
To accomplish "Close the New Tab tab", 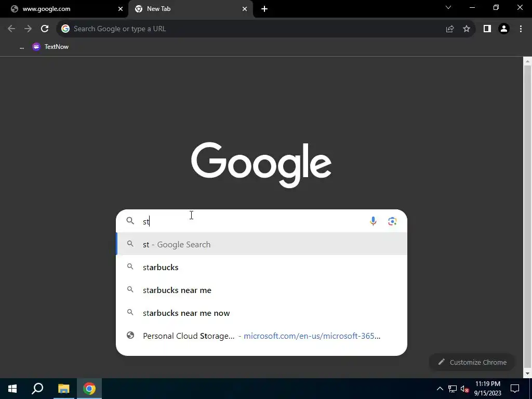I will (x=245, y=9).
